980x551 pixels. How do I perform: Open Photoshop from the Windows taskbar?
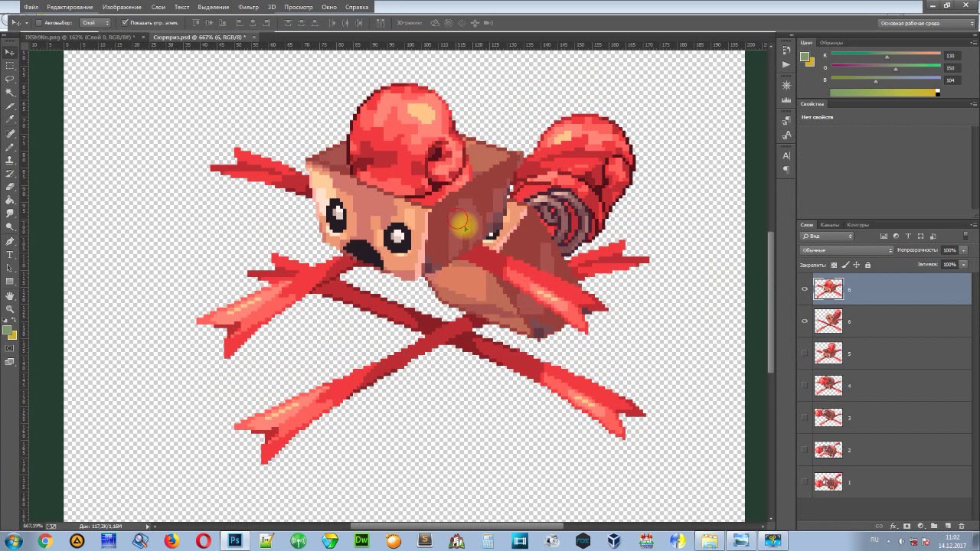pyautogui.click(x=235, y=541)
